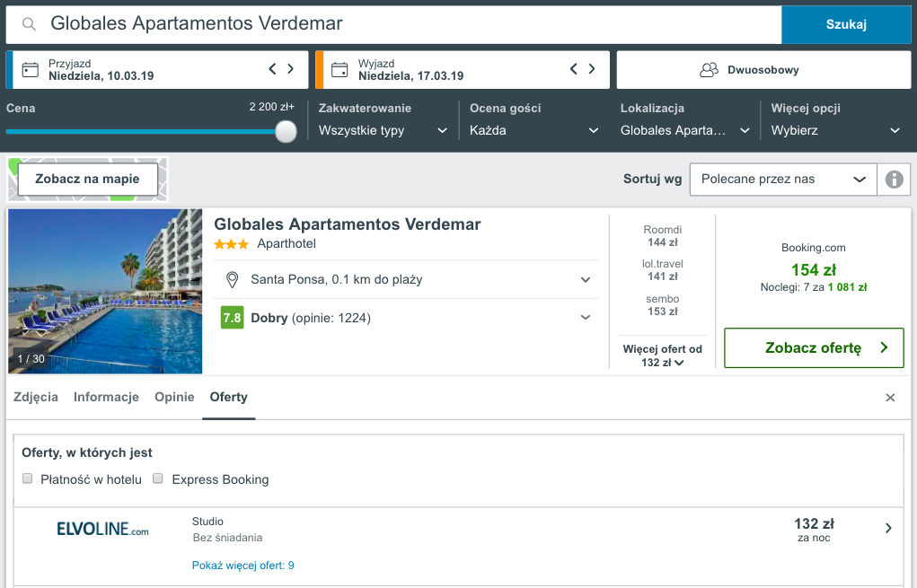Open the Więcej opcji dropdown
This screenshot has width=917, height=588.
(835, 130)
